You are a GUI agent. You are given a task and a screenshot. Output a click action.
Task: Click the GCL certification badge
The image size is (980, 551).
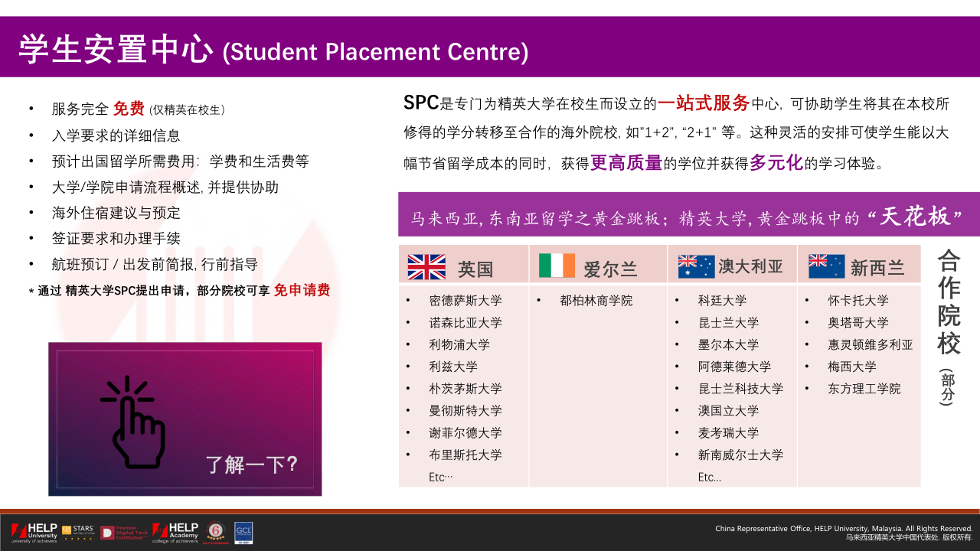[243, 533]
